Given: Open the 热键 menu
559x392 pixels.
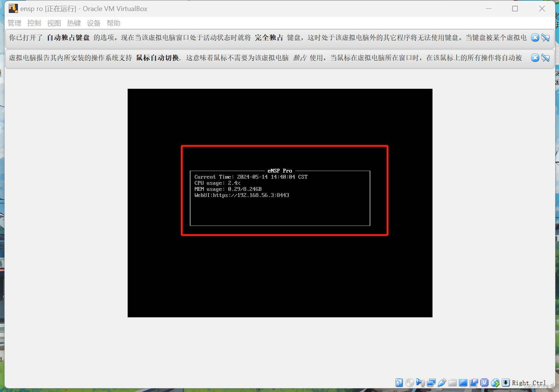Looking at the screenshot, I should coord(74,23).
